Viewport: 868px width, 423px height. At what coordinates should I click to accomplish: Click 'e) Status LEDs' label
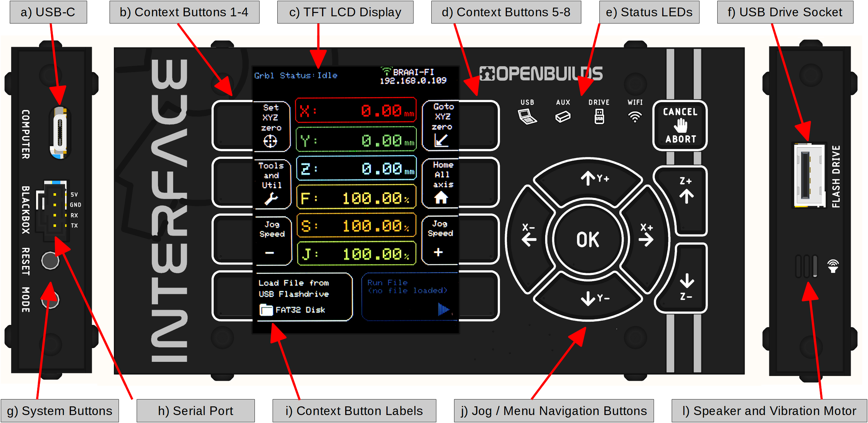click(649, 12)
